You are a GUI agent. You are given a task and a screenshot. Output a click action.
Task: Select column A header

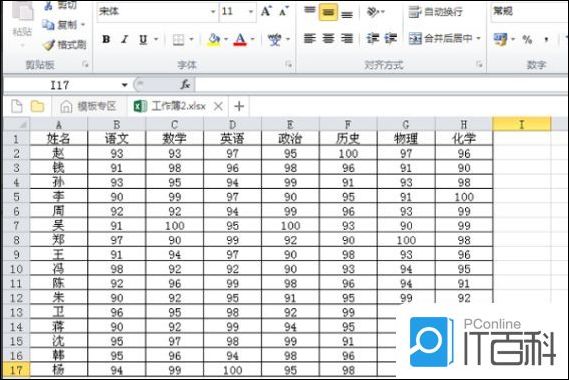(x=59, y=124)
